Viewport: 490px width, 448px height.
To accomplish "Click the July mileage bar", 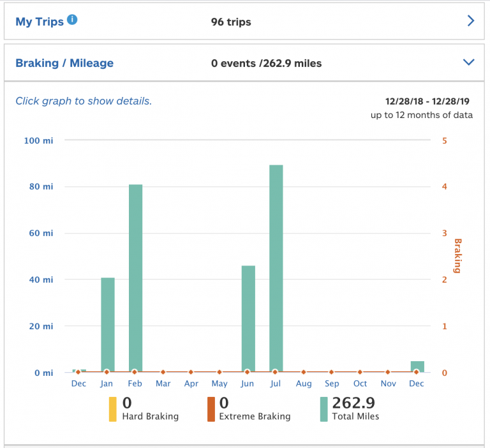I will coord(276,268).
